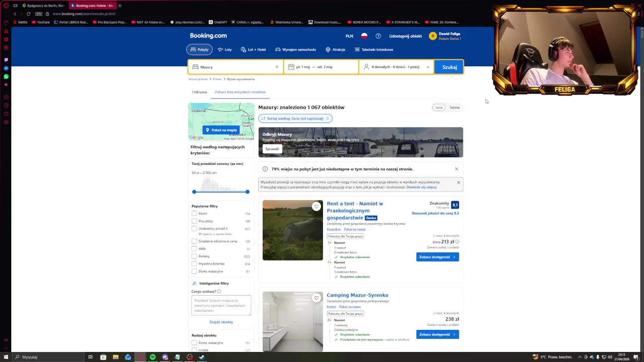This screenshot has width=644, height=362.
Task: Select the Pobyty tab
Action: 199,50
